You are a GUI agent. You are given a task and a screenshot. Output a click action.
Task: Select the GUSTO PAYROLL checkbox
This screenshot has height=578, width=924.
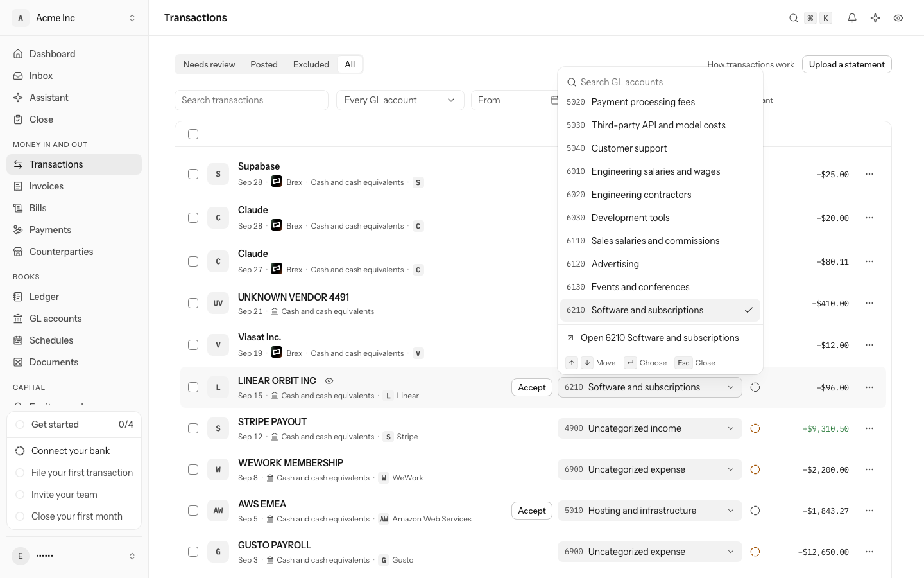point(193,552)
